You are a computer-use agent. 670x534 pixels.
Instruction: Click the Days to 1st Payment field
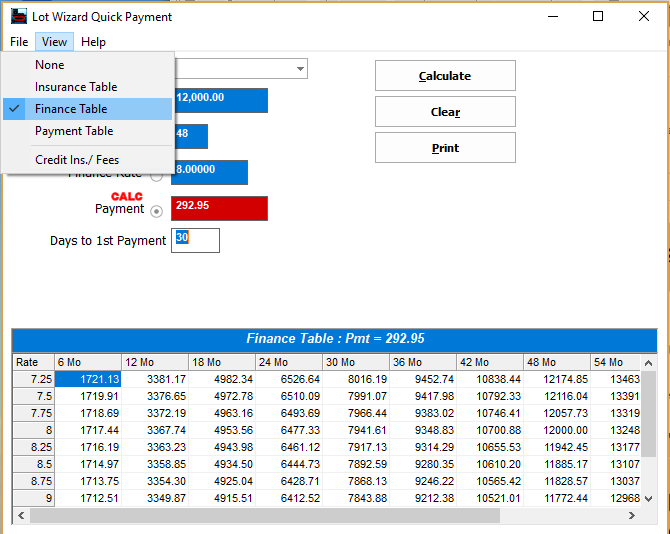(195, 241)
